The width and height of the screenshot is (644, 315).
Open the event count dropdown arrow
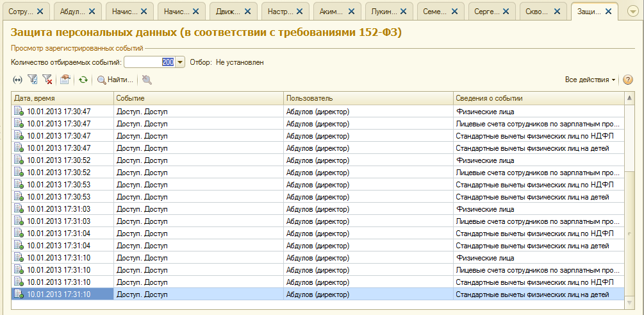[180, 62]
